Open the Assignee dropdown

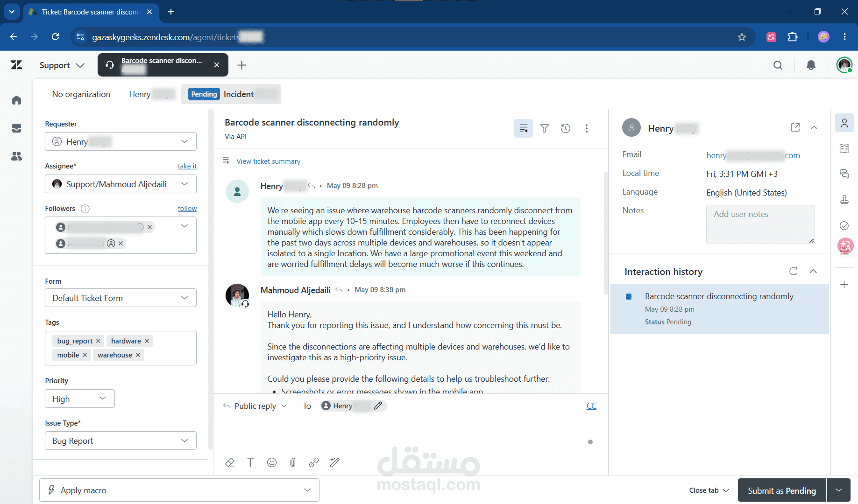[121, 184]
